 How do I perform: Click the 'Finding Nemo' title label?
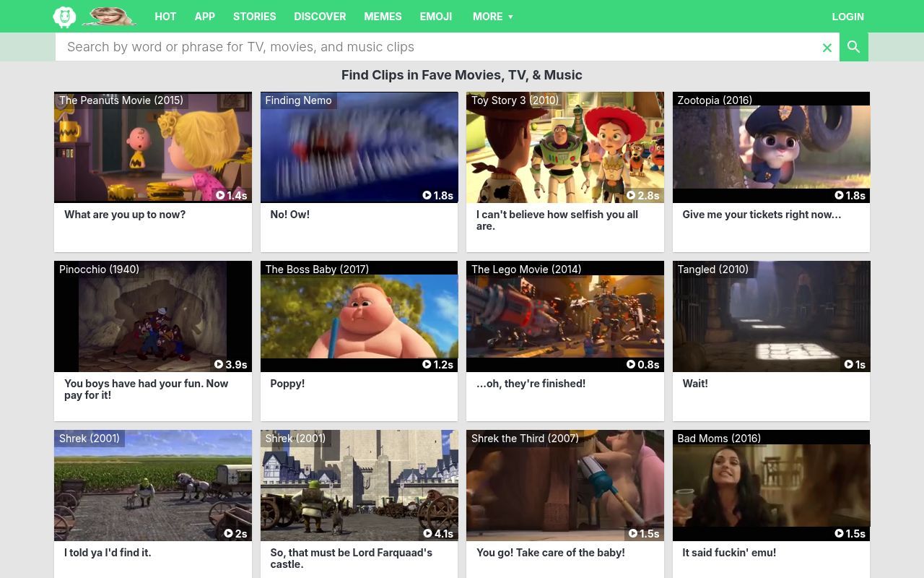point(298,100)
